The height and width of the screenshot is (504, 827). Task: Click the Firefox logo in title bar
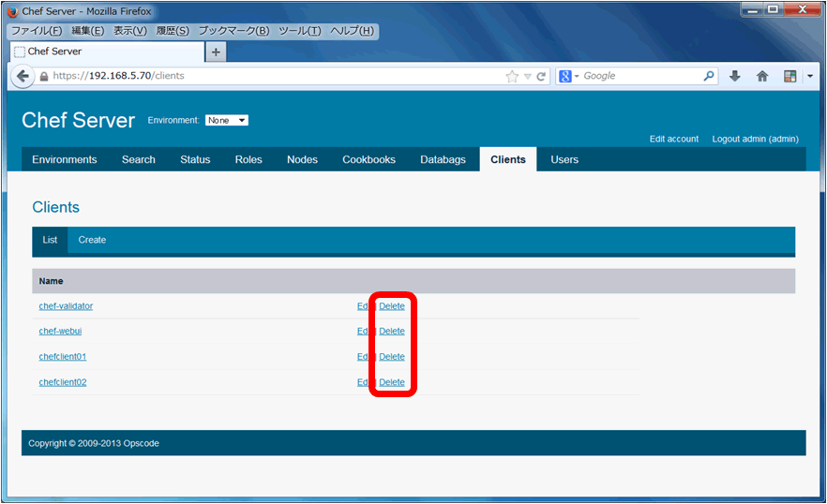13,11
